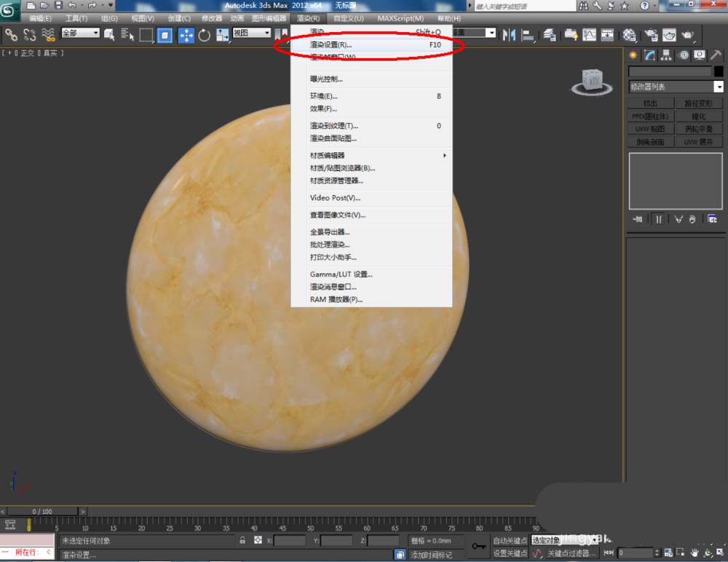This screenshot has width=728, height=562.
Task: Click the X coordinate input field
Action: [x=289, y=541]
